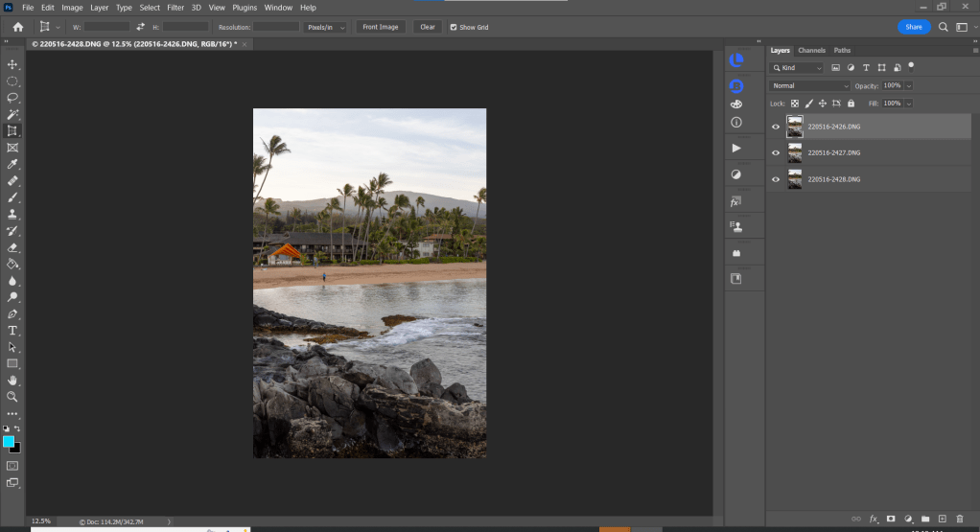Toggle visibility of 220516-2428.DNG layer
The width and height of the screenshot is (980, 532).
click(x=776, y=179)
